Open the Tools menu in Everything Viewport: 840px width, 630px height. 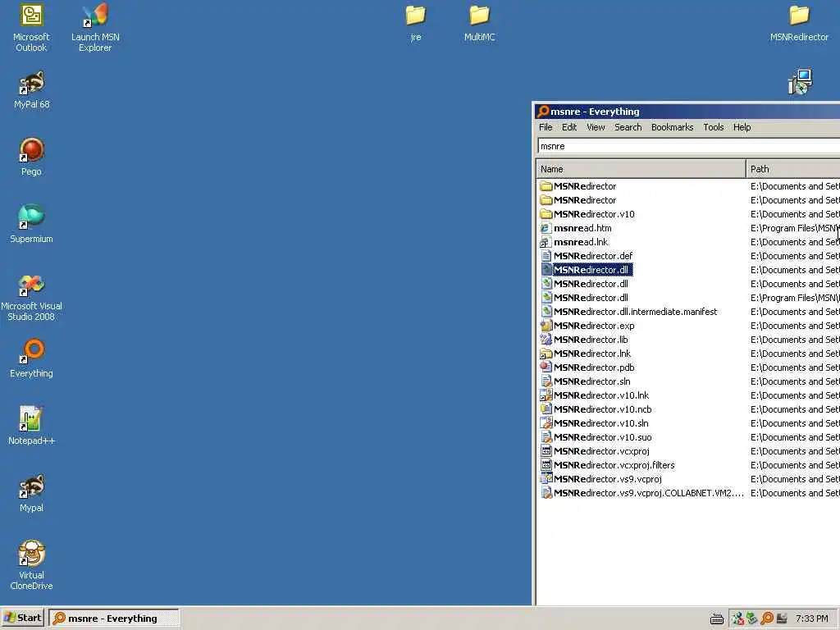click(x=713, y=127)
